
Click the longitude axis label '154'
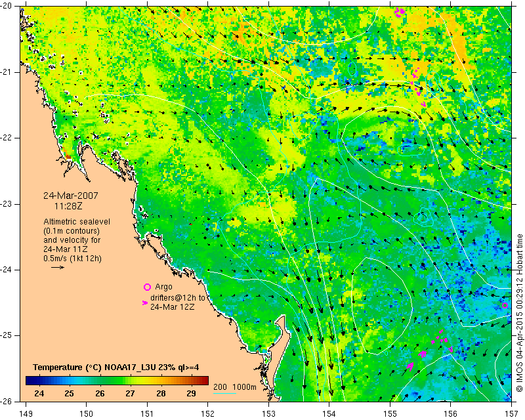point(329,414)
